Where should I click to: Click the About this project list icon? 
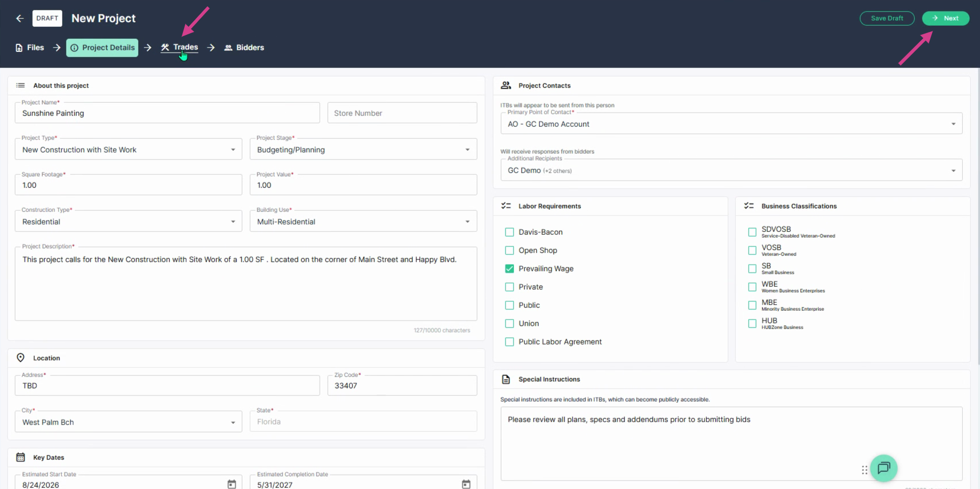pyautogui.click(x=21, y=86)
